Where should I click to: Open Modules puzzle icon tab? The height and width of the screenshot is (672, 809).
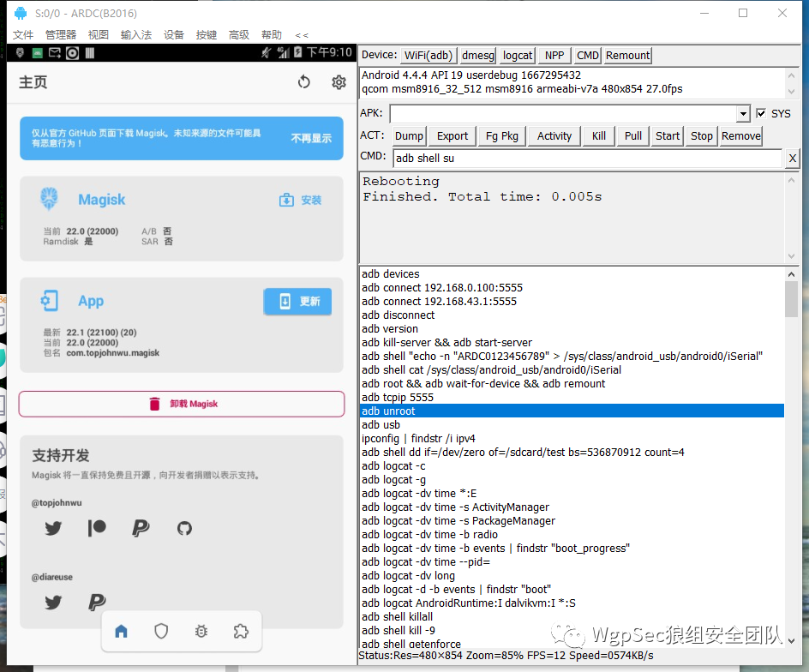tap(241, 631)
